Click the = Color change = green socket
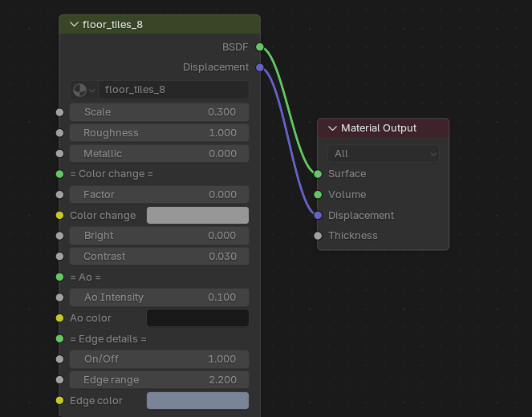The width and height of the screenshot is (532, 417). 59,174
